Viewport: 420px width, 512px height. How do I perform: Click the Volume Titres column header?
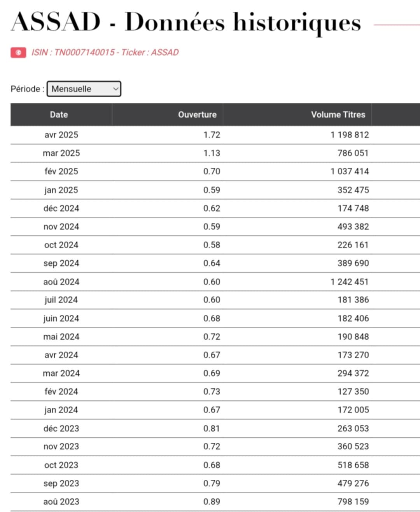[x=297, y=114]
